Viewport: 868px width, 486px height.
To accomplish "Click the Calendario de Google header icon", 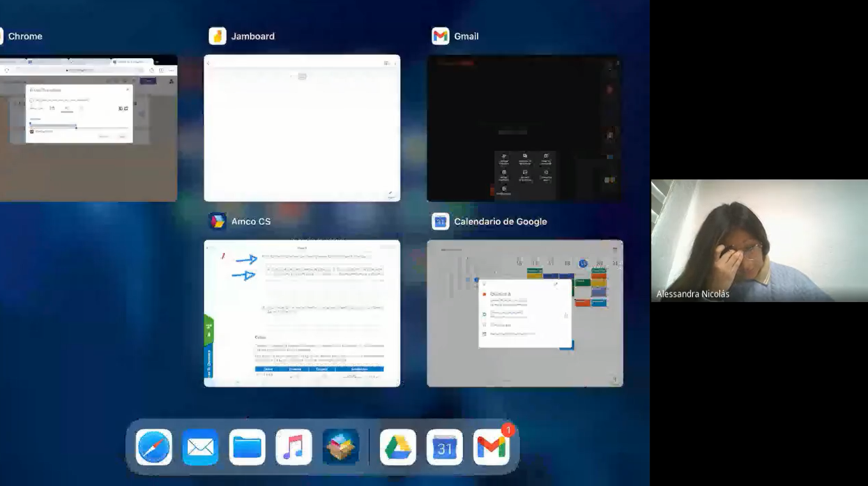I will [x=441, y=222].
